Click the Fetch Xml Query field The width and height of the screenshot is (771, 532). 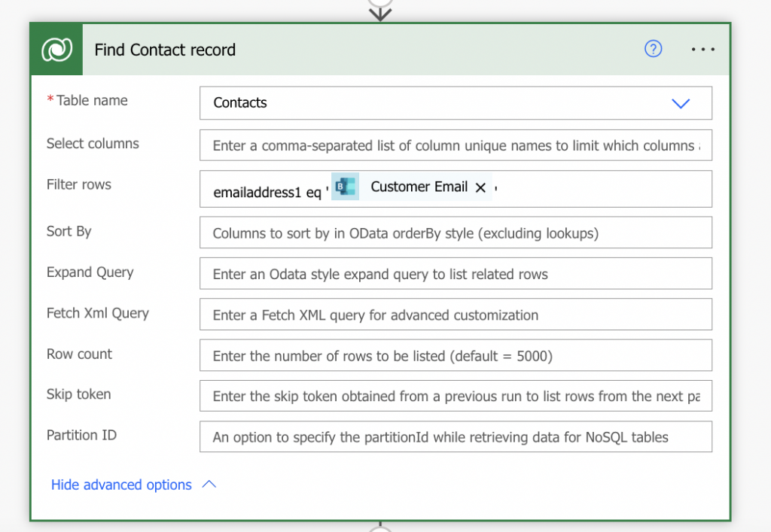(x=456, y=315)
